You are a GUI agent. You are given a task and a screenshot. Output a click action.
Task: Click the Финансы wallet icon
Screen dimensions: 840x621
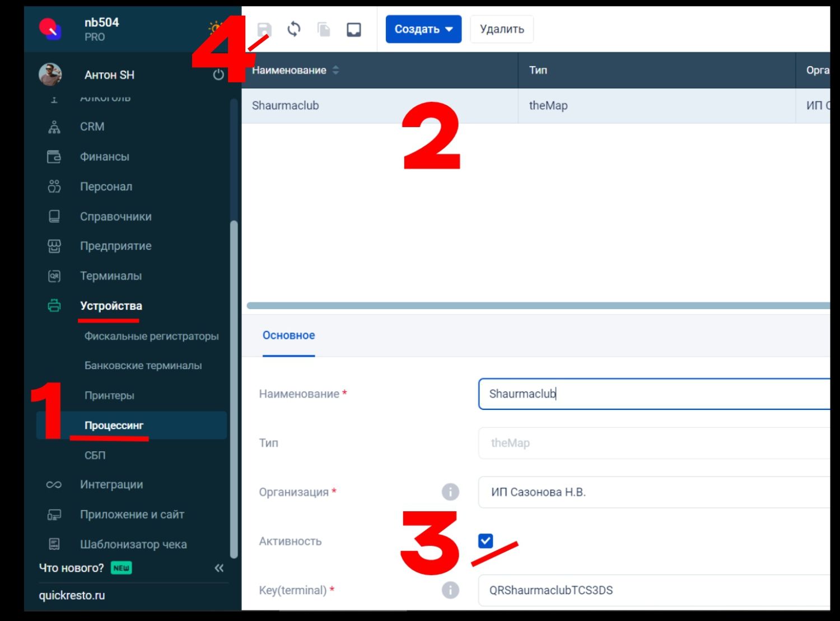click(54, 157)
